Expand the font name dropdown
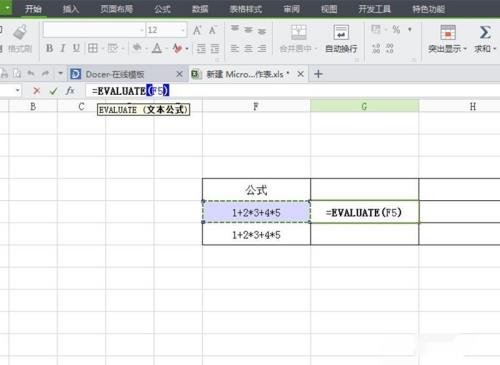The image size is (500, 365). pyautogui.click(x=141, y=30)
